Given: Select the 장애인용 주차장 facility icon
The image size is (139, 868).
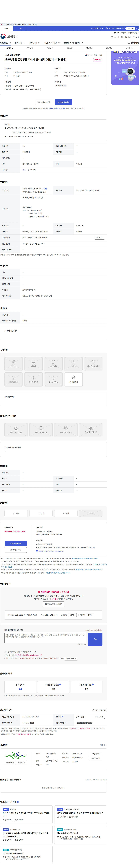Looking at the screenshot, I should (16, 430).
